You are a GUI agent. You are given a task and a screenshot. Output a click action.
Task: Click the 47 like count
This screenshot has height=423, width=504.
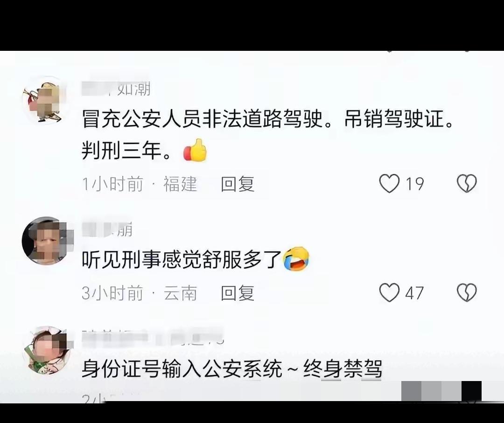[x=414, y=293]
